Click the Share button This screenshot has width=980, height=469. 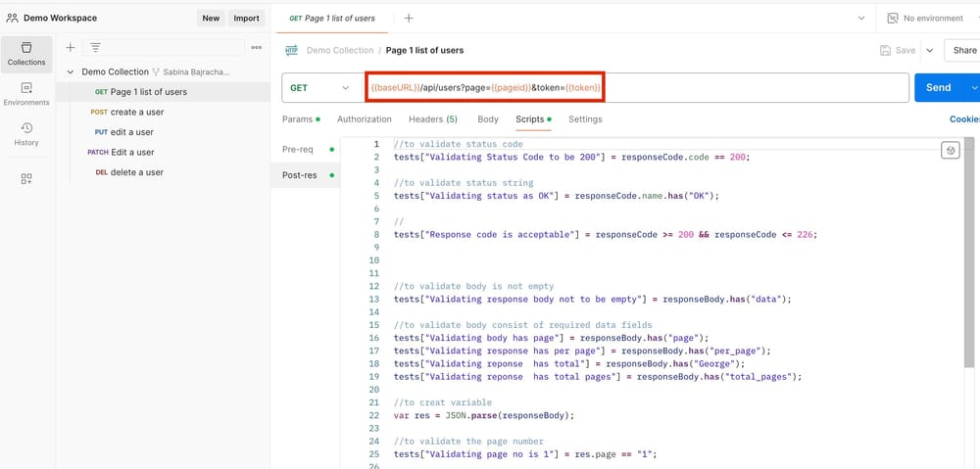click(962, 51)
